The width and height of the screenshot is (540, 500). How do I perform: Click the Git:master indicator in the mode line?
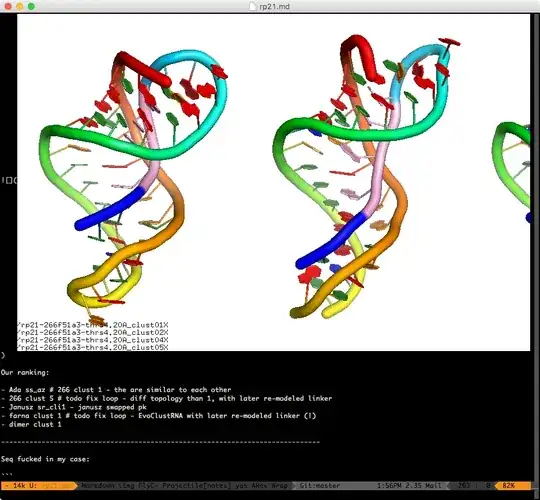[320, 486]
